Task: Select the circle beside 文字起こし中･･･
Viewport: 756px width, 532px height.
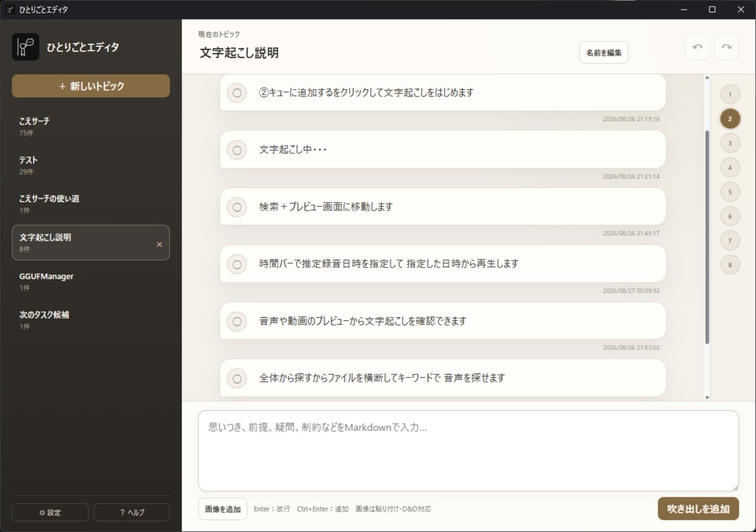Action: point(237,150)
